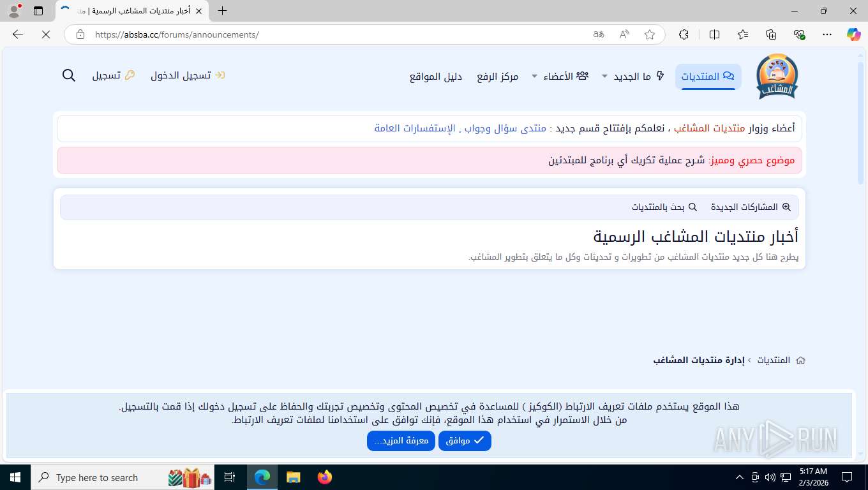Add page to favorites star
868x490 pixels.
(650, 34)
